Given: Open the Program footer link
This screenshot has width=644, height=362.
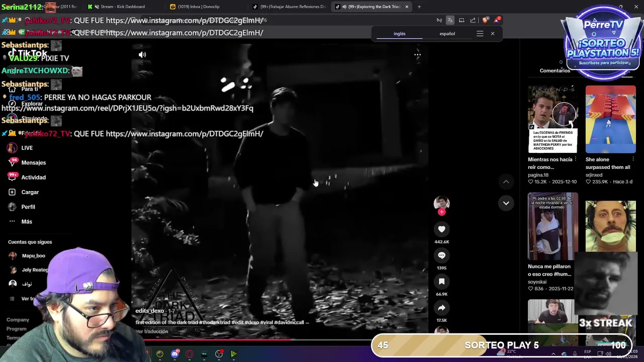Looking at the screenshot, I should [x=17, y=329].
